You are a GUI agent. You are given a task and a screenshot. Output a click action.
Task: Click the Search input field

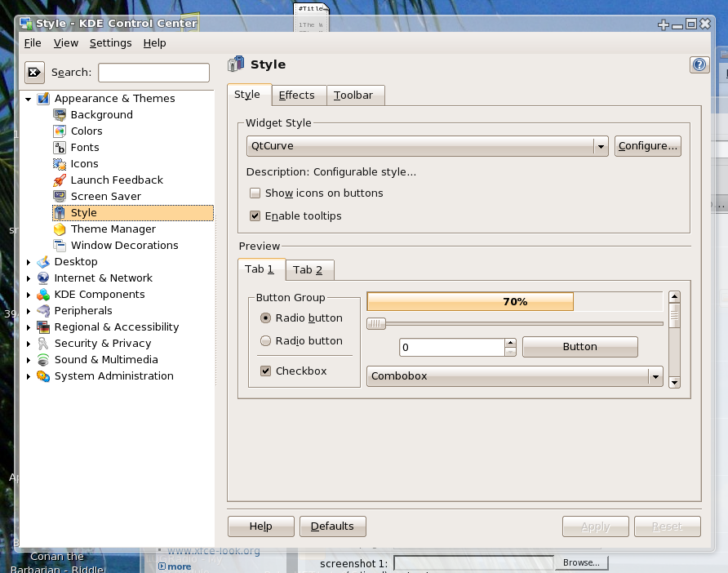pos(153,73)
